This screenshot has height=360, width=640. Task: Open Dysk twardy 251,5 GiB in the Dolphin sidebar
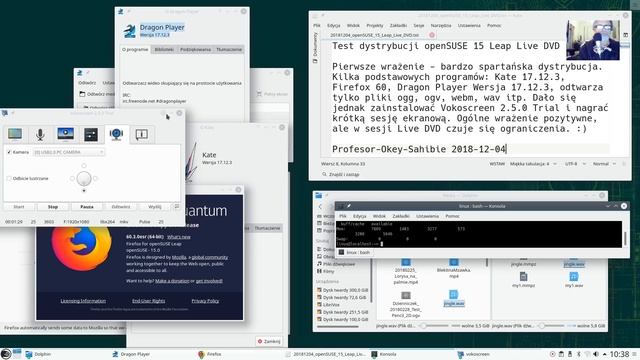point(342,312)
